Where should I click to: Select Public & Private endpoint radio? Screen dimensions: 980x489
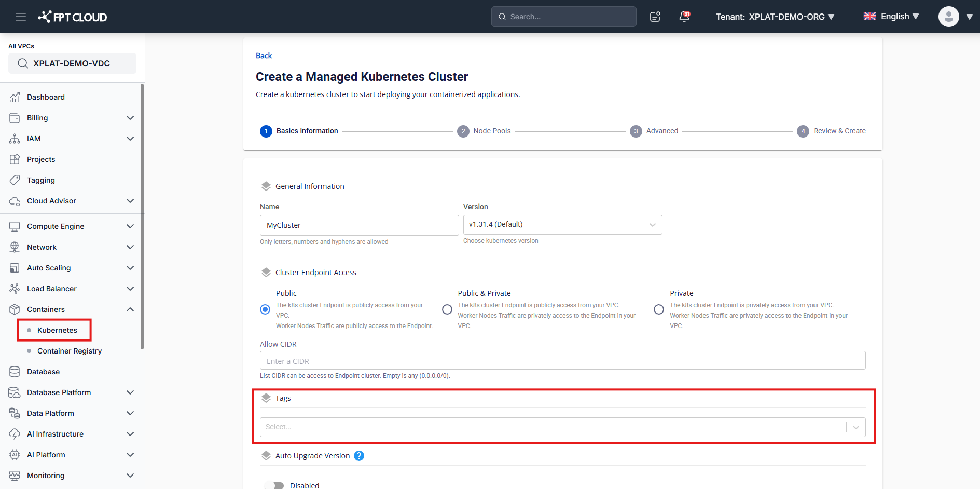(447, 309)
